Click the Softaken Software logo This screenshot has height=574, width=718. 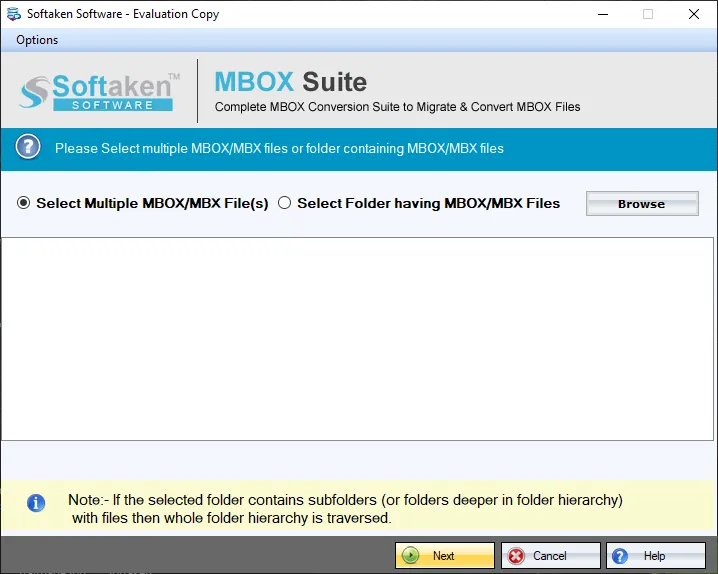pyautogui.click(x=99, y=91)
